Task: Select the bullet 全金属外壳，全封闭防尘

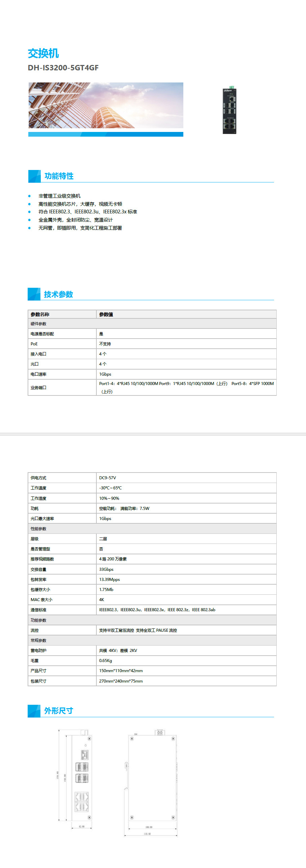Action: click(75, 220)
